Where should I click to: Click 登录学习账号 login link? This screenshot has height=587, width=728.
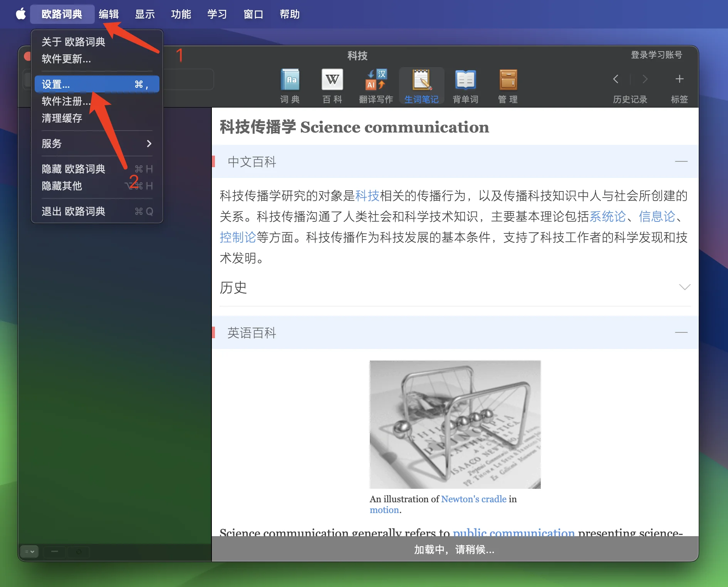(656, 55)
